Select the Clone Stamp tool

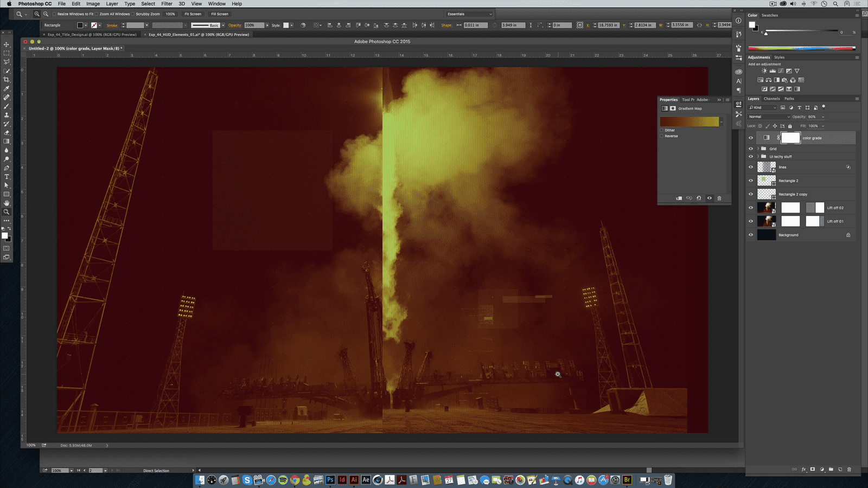pyautogui.click(x=7, y=115)
